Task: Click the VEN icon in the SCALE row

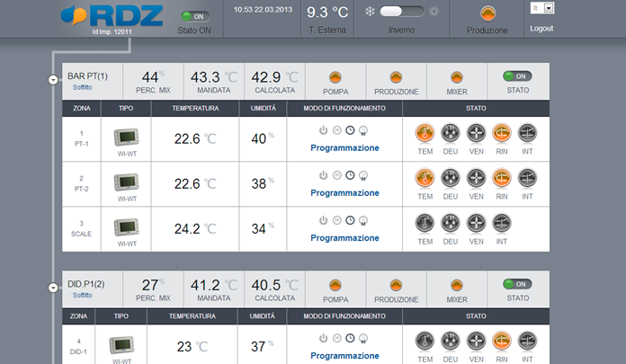Action: 477,223
